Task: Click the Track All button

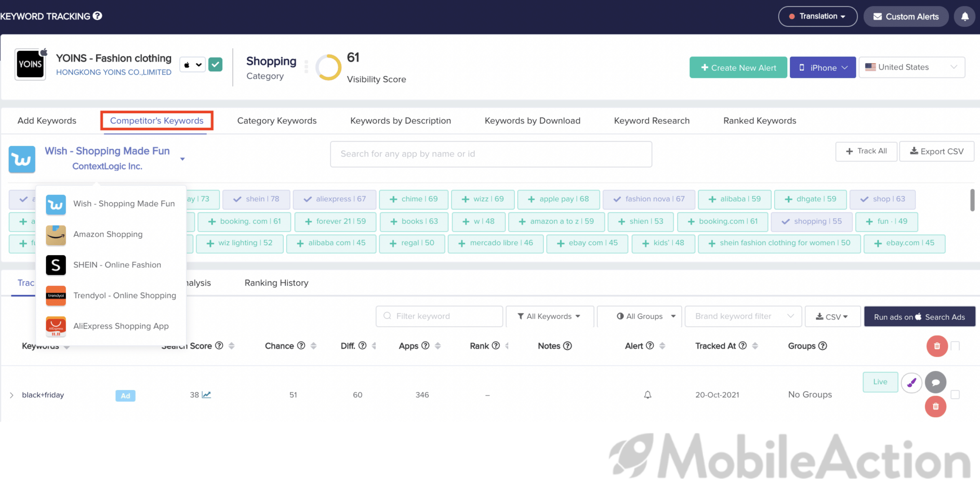Action: click(866, 151)
